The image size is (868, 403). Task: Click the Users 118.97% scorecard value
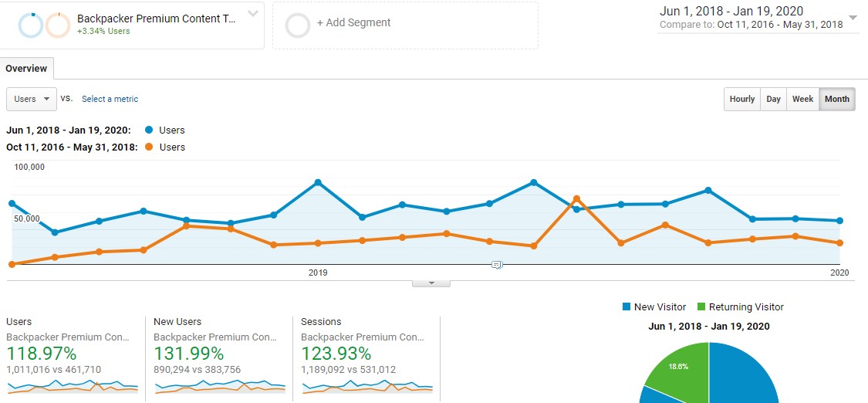click(42, 353)
